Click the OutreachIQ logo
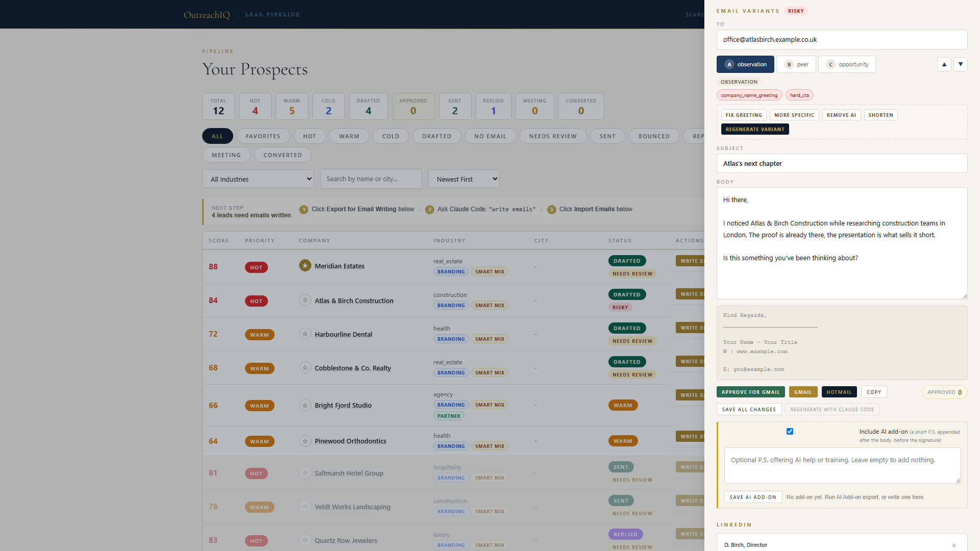 click(x=207, y=15)
